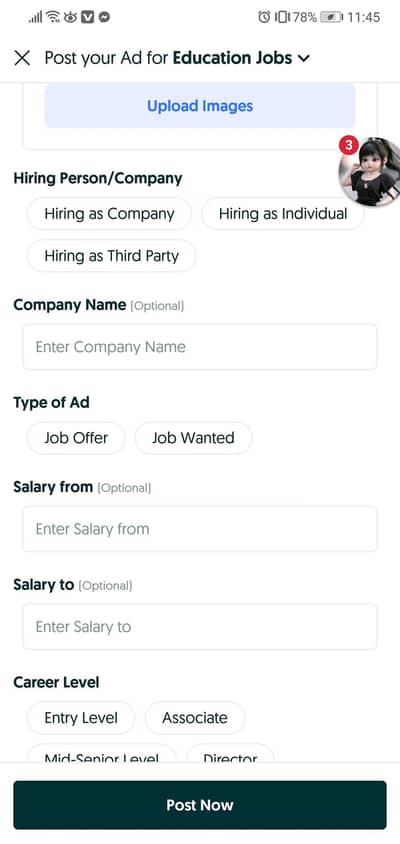Pick Hiring as Third Party option
The width and height of the screenshot is (400, 844).
111,256
